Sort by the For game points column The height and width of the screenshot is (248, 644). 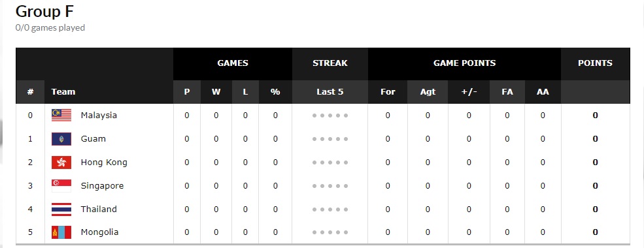(388, 92)
